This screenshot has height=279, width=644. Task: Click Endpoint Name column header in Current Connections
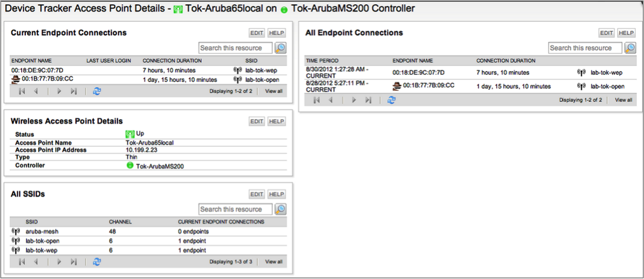pos(31,61)
